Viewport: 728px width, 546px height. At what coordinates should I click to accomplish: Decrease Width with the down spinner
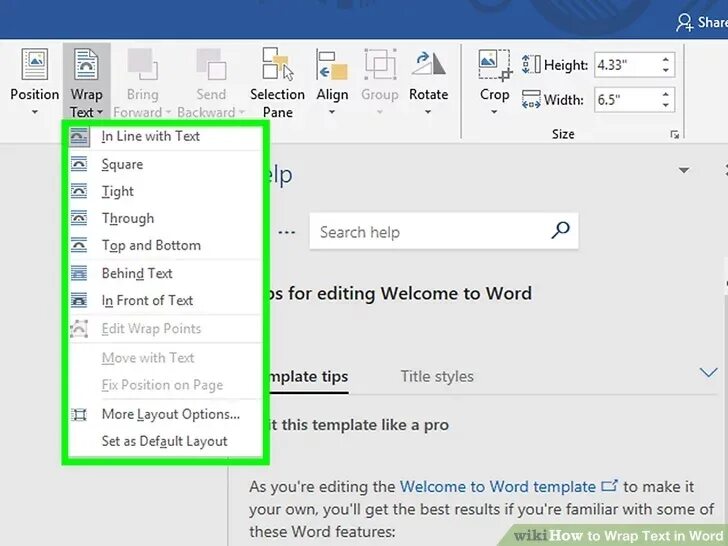[666, 105]
